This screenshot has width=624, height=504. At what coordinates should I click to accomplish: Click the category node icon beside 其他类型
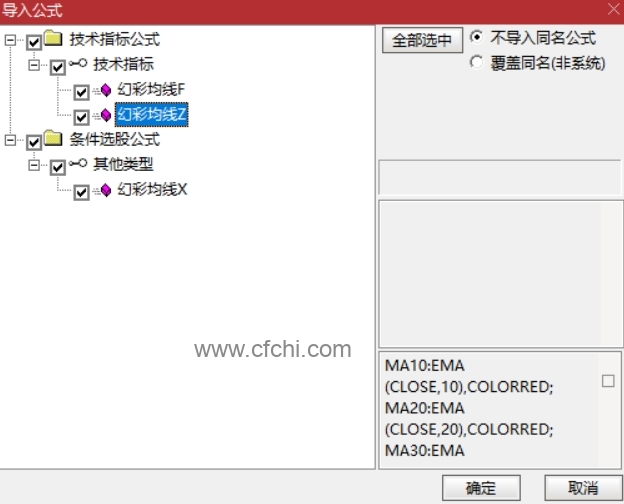(x=78, y=163)
